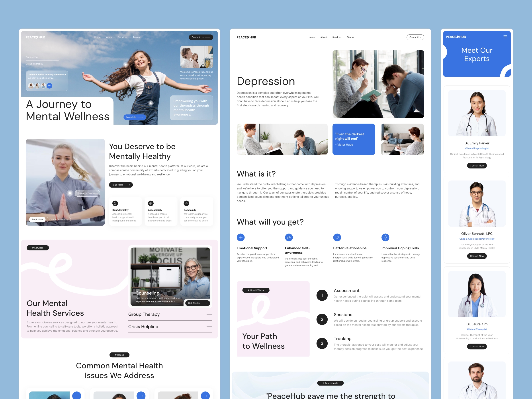Viewport: 532px width, 399px height.
Task: Click the Contact Us navigation input field
Action: 201,37
